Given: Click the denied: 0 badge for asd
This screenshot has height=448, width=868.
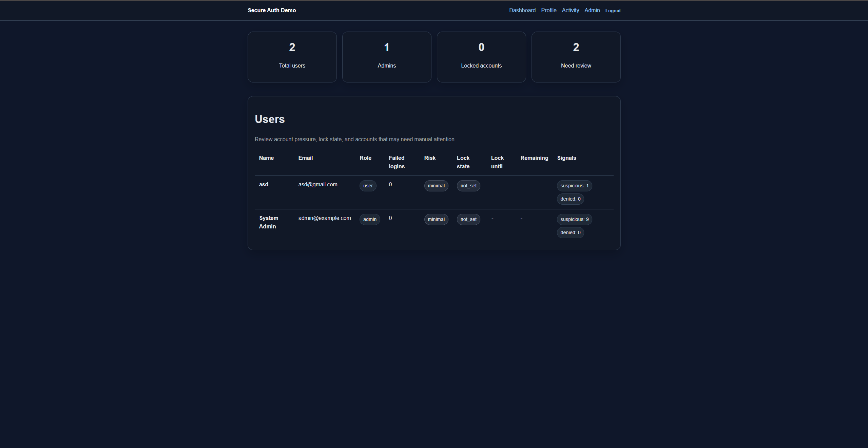Looking at the screenshot, I should click(570, 199).
